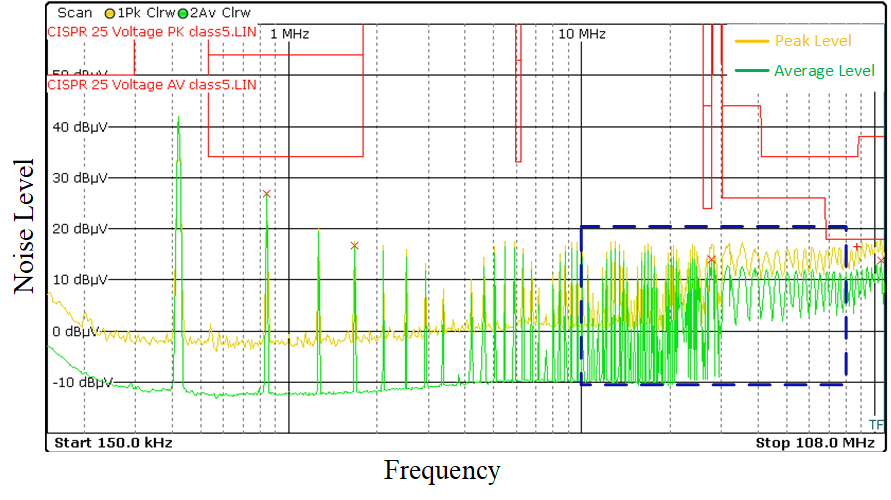Click the 10 MHz frequency gridline label
The image size is (891, 500).
tap(582, 34)
